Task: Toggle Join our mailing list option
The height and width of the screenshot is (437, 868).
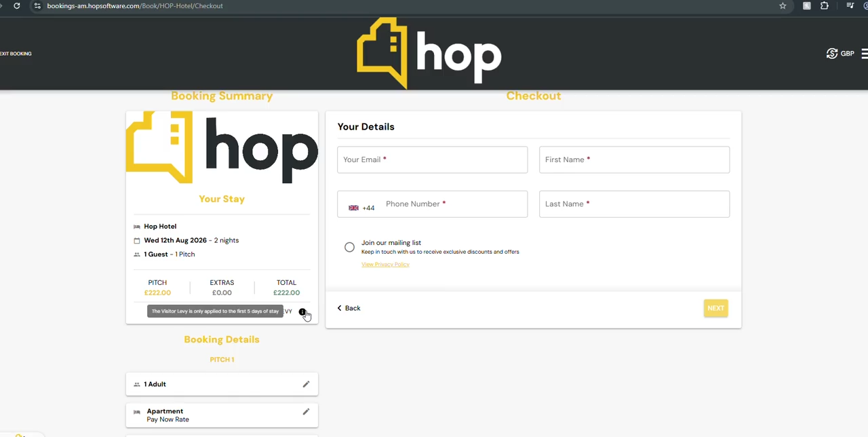Action: click(349, 247)
